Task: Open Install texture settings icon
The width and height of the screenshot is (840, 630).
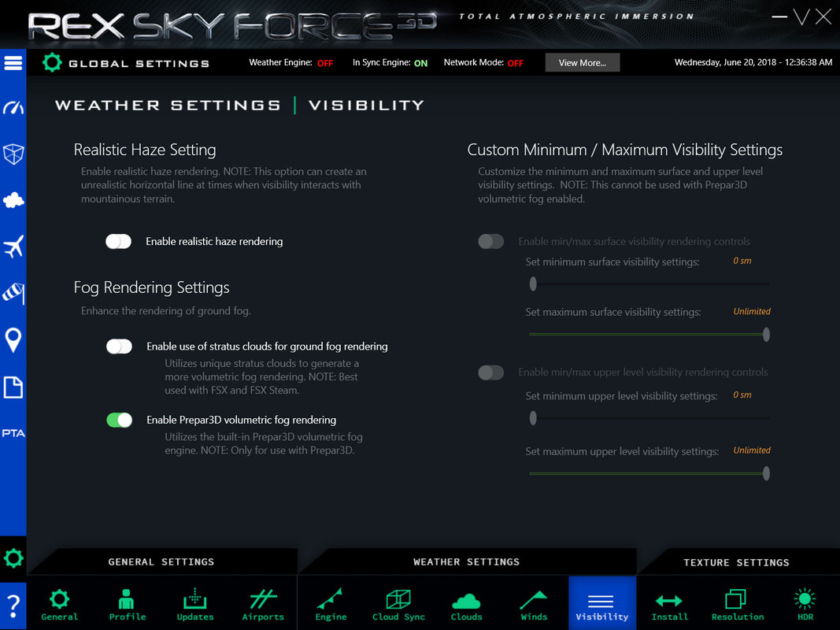Action: 670,606
